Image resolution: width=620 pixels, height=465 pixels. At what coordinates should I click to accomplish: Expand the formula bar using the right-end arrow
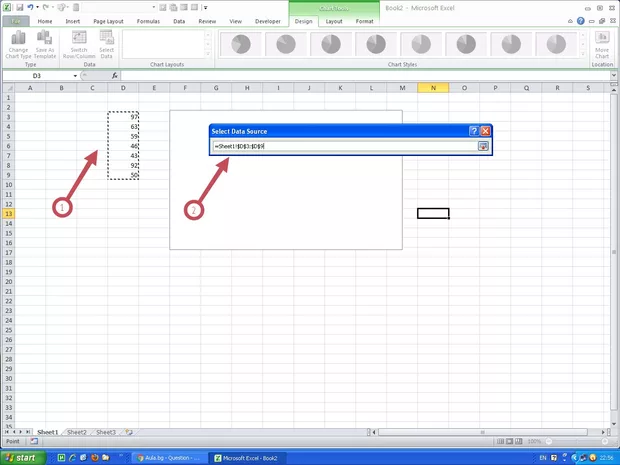coord(613,75)
